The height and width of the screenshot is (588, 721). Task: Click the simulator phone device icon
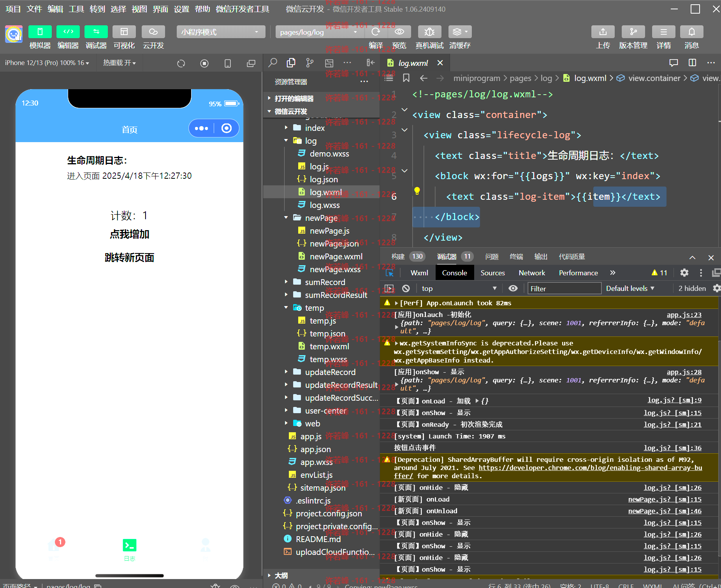coord(228,63)
